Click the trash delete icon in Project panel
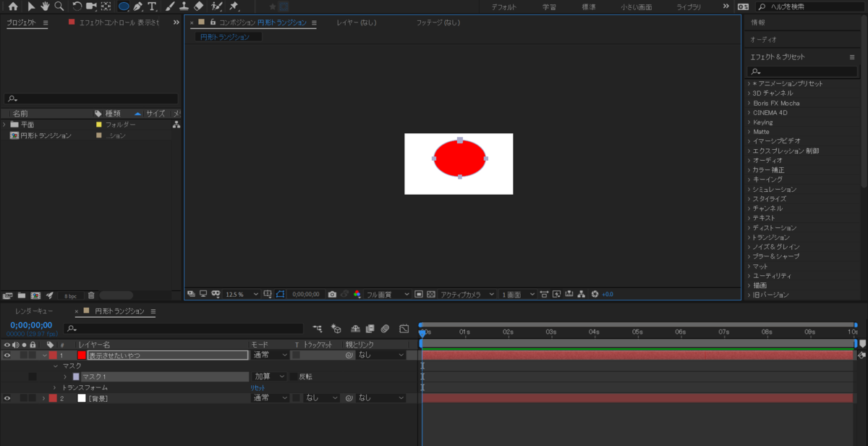 91,295
